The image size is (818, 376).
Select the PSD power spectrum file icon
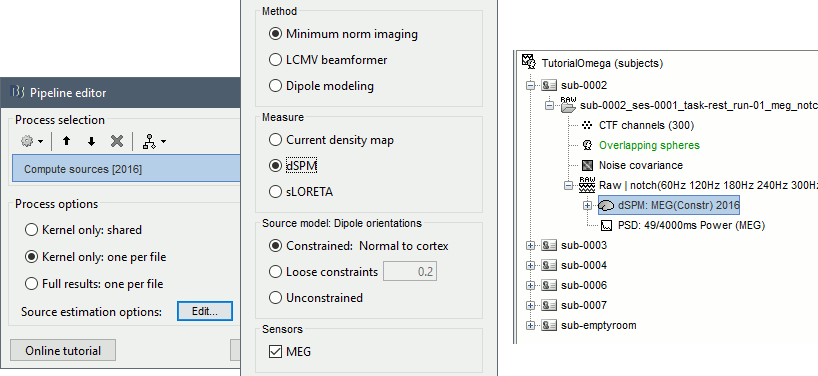[607, 226]
